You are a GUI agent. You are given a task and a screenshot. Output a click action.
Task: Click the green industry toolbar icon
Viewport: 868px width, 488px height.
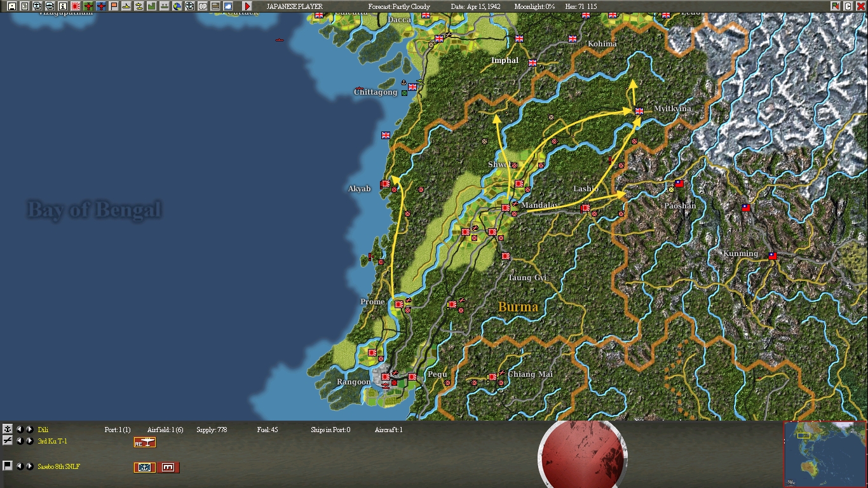point(151,6)
